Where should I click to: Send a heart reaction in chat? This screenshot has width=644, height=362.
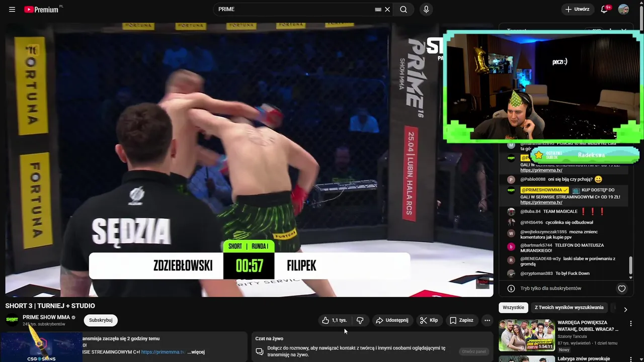[622, 289]
